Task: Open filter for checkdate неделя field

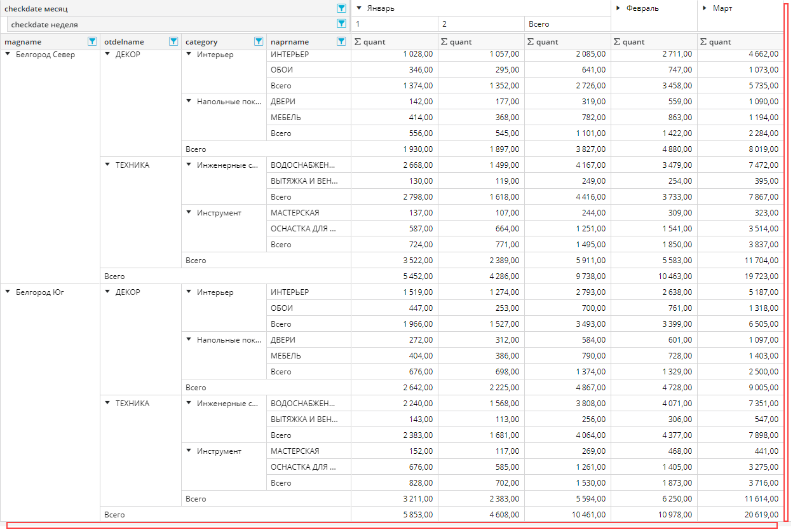Action: pos(341,24)
